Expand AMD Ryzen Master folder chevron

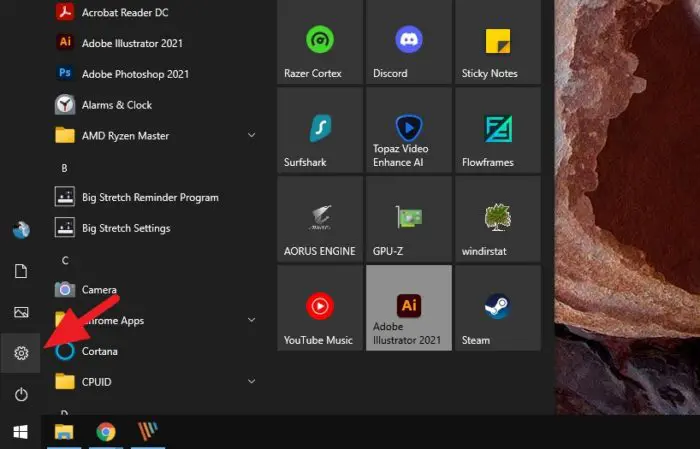pos(252,135)
